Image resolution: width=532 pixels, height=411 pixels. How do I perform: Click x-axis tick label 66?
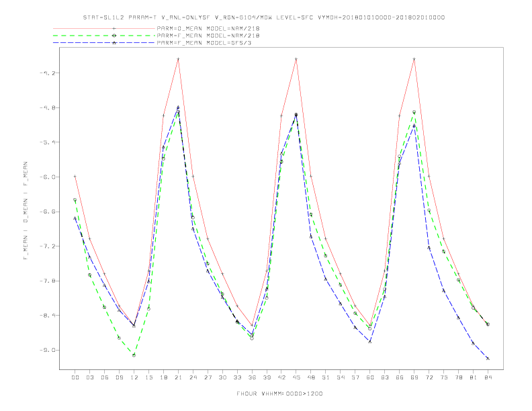(x=400, y=377)
